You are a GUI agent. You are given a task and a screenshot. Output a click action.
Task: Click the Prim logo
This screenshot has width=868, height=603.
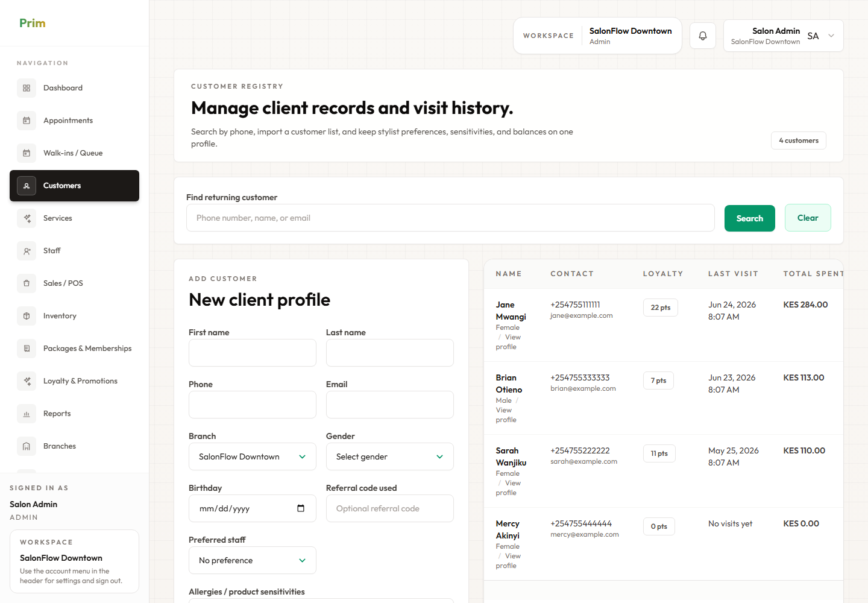click(x=33, y=23)
